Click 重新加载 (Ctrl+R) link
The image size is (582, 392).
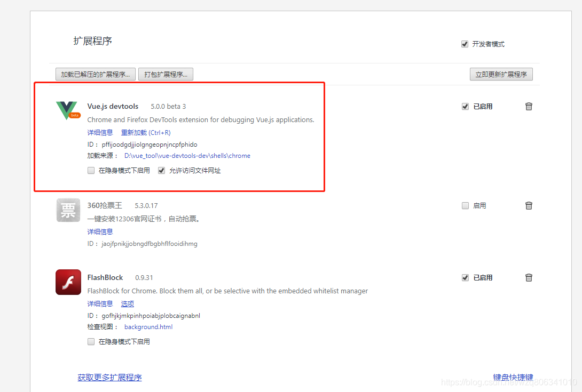[x=146, y=133]
